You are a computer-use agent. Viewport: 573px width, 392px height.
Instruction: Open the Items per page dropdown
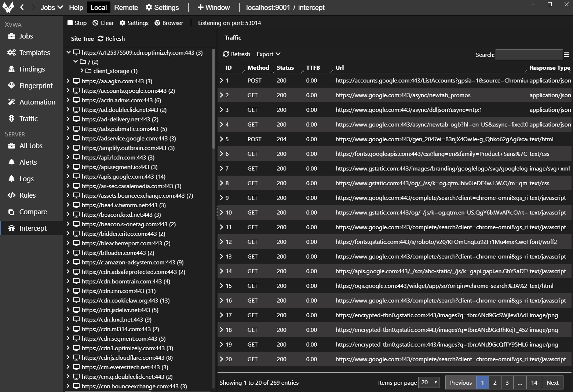[429, 382]
